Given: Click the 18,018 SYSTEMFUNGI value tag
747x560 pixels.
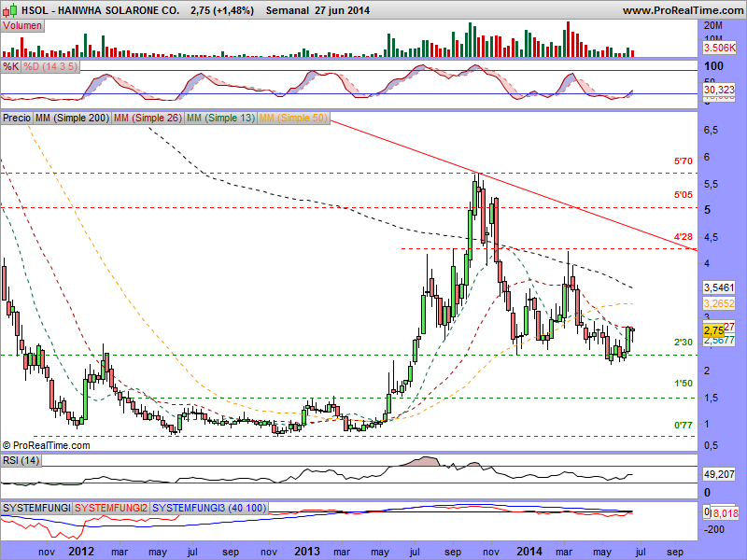Looking at the screenshot, I should (725, 513).
